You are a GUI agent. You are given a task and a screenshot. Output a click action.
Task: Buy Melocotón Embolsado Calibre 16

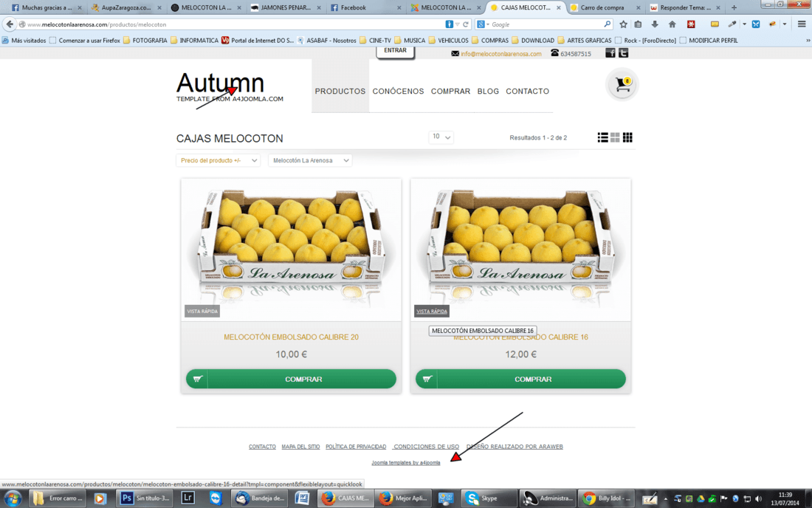[x=520, y=379]
